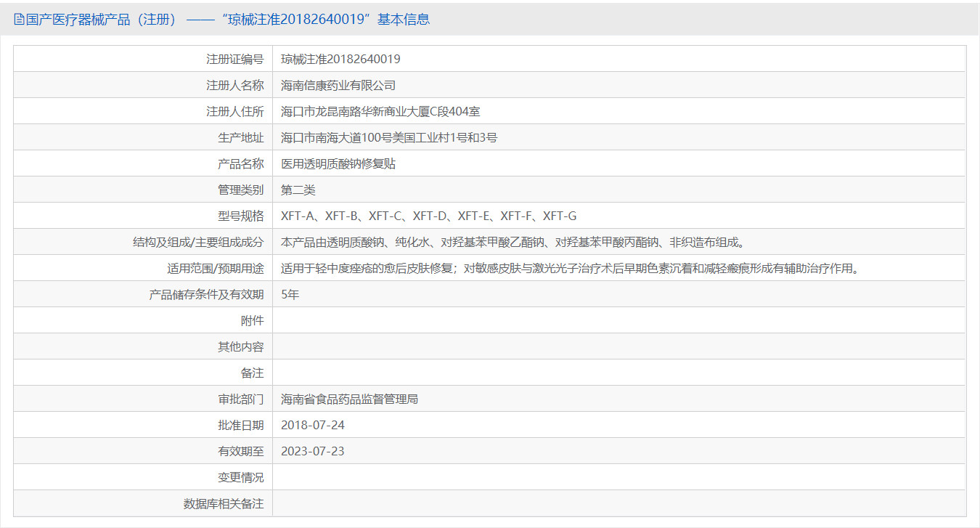This screenshot has height=528, width=980.
Task: Click the production address value starting 海口市南海大道100号
Action: (389, 137)
